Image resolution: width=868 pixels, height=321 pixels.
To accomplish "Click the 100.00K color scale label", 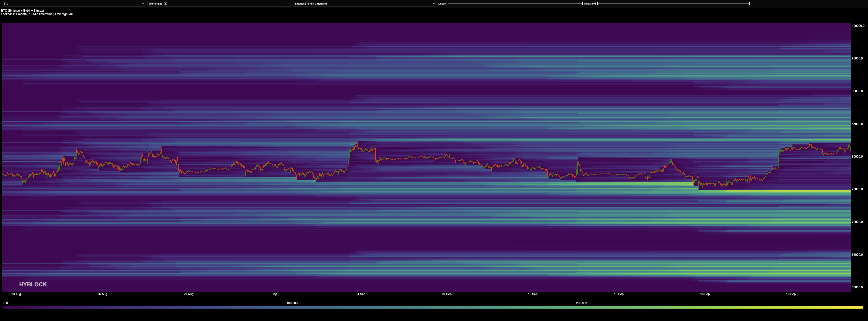I will (292, 303).
